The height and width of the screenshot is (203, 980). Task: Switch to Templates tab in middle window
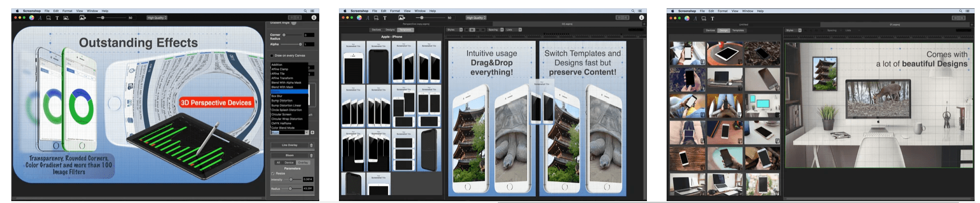405,30
